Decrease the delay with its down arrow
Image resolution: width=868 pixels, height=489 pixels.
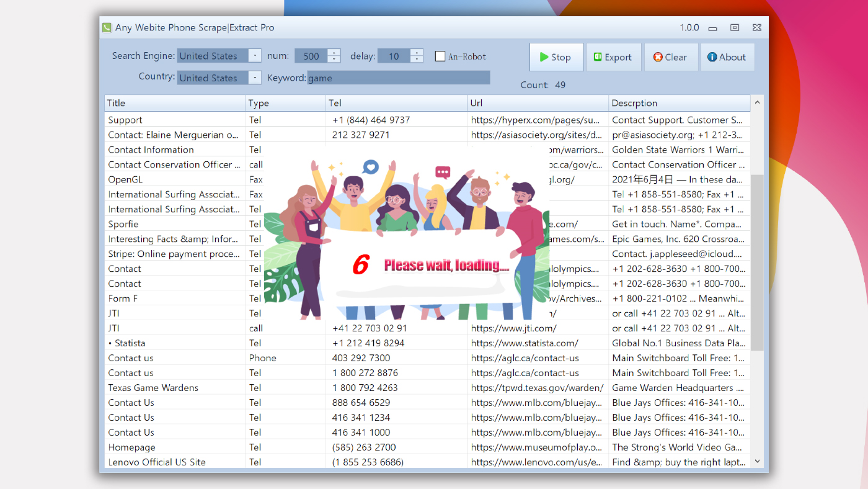point(417,60)
